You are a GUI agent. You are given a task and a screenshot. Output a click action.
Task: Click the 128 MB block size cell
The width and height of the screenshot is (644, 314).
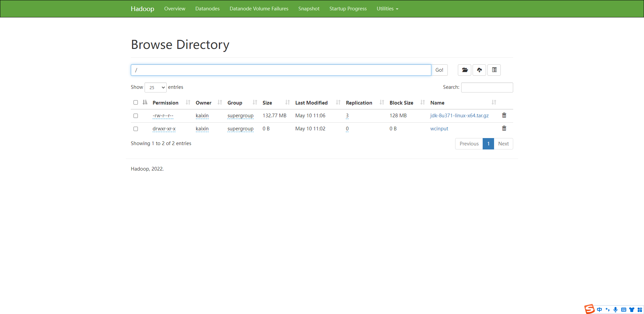point(398,116)
